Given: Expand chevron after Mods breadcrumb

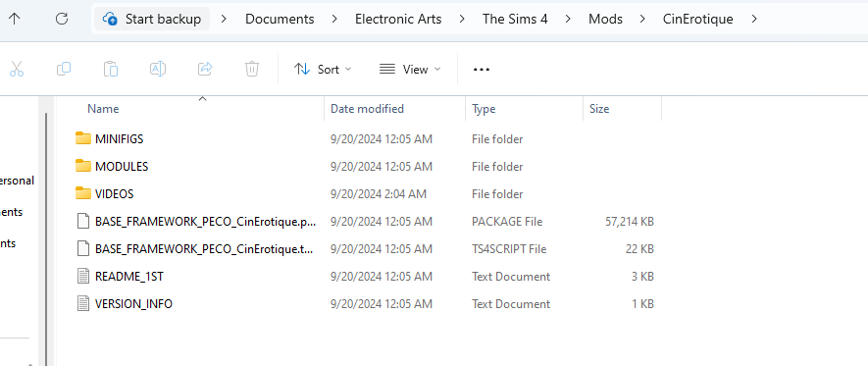Looking at the screenshot, I should coord(642,20).
